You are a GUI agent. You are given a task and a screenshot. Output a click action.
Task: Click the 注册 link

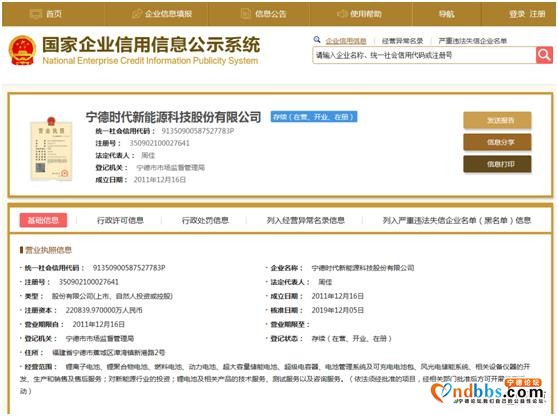[537, 14]
